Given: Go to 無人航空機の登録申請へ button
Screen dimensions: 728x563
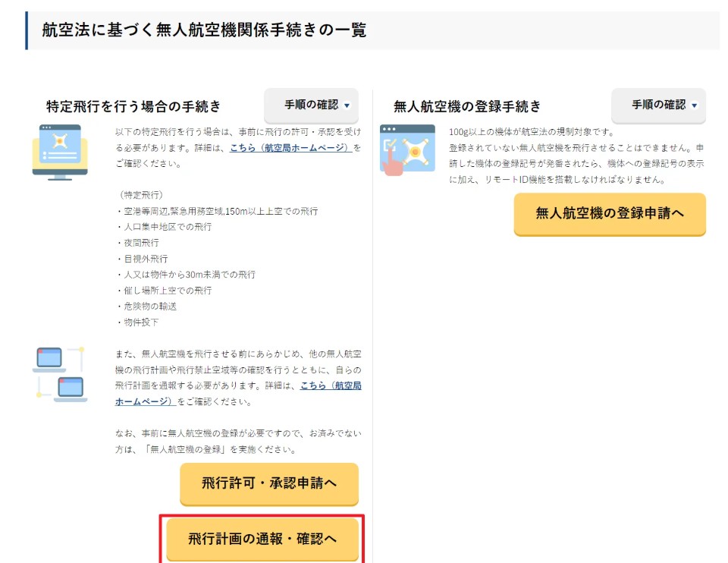Looking at the screenshot, I should pos(610,213).
